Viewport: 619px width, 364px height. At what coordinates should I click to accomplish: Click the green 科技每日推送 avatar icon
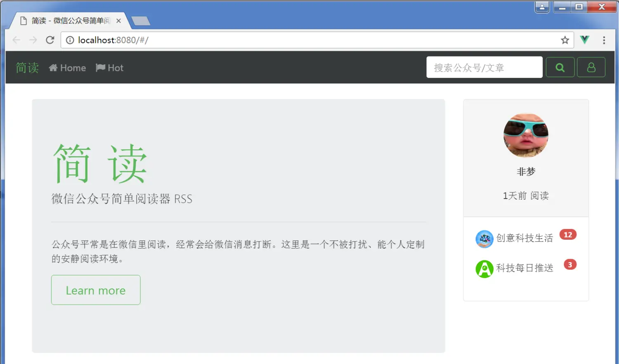[x=484, y=269]
